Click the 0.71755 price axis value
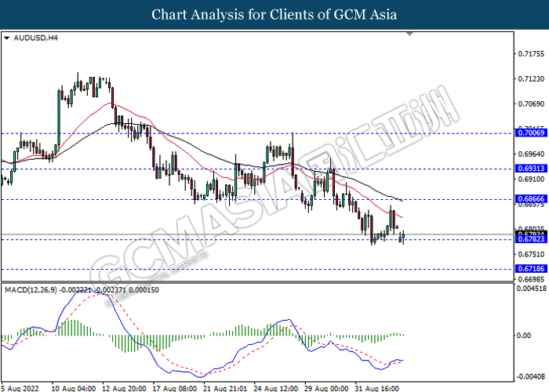The height and width of the screenshot is (392, 549). (x=531, y=53)
